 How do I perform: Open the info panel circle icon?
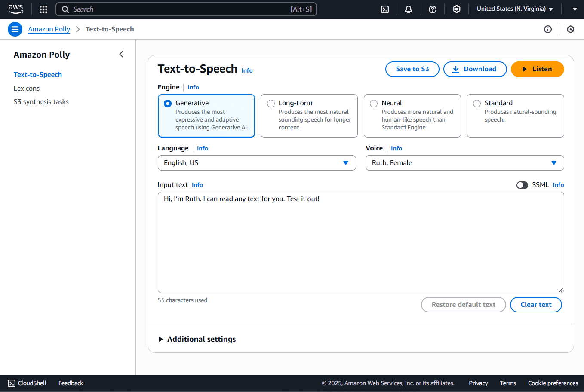point(548,29)
